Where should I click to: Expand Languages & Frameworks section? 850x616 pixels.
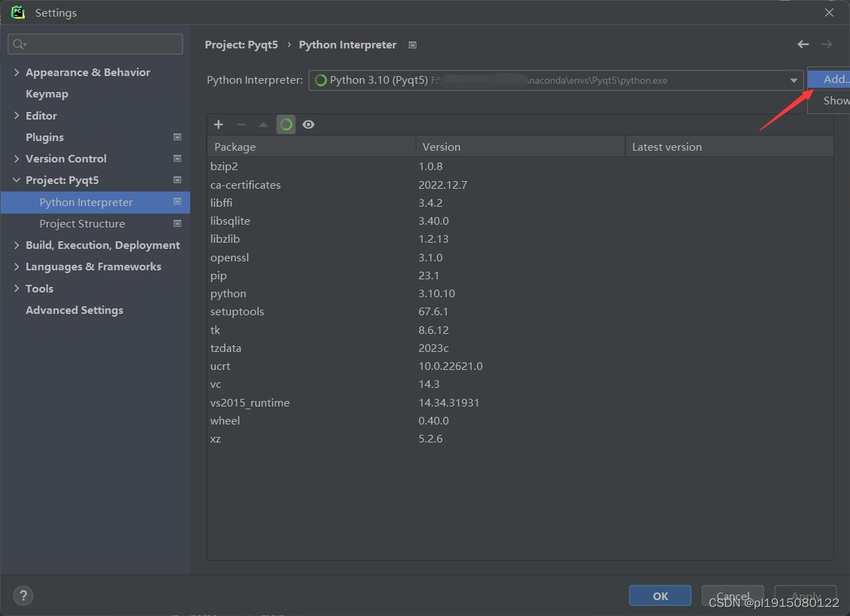[x=17, y=266]
